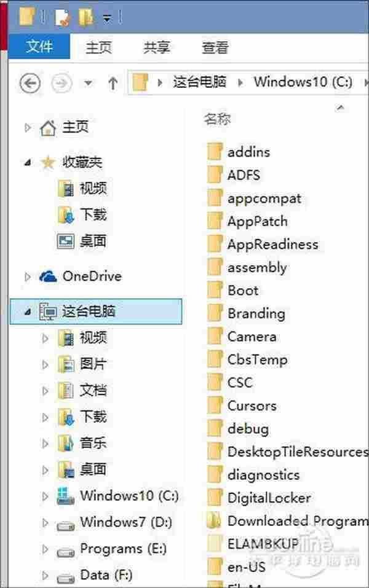Open the en-US folder
369x588 pixels.
click(246, 566)
